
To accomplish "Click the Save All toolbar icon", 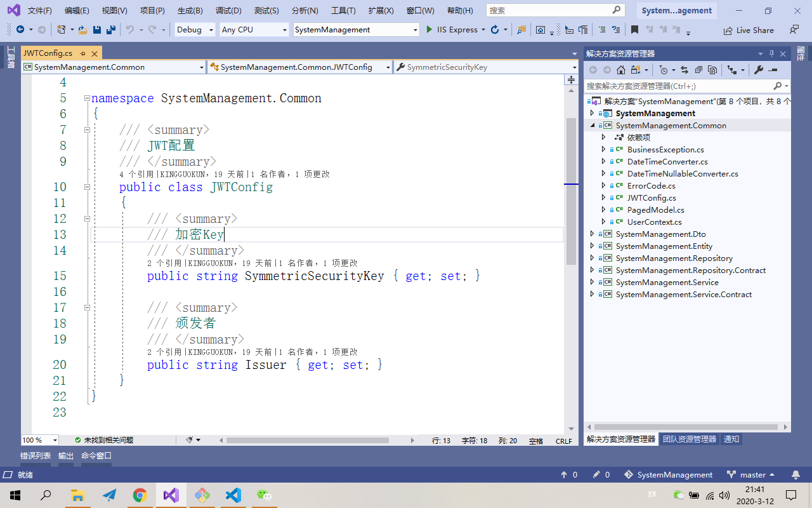I will tap(111, 30).
